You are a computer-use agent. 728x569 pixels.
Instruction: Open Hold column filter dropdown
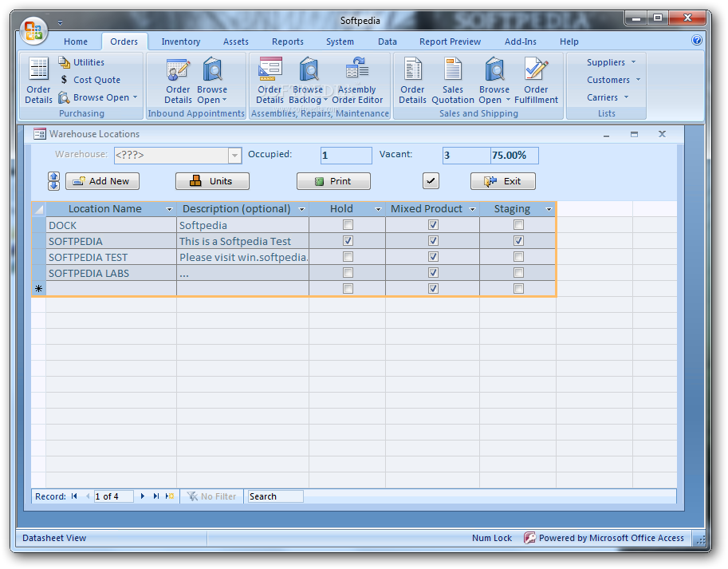(x=378, y=210)
